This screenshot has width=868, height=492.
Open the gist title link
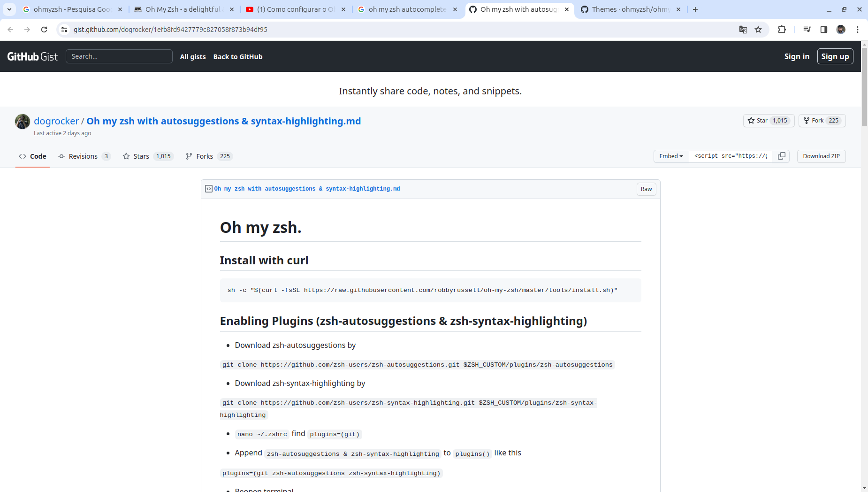coord(224,121)
